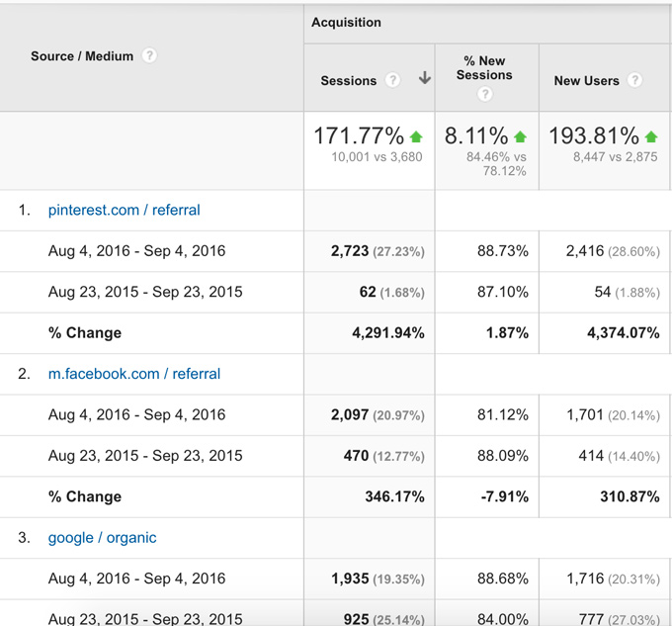Sort by the % New Sessions column header
This screenshot has height=626, width=672.
(484, 67)
